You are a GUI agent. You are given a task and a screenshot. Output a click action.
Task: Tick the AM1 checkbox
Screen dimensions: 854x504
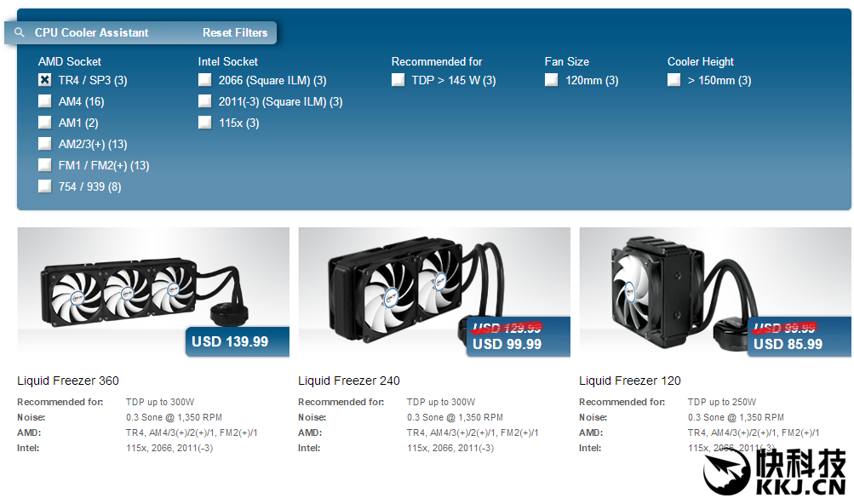tap(44, 123)
